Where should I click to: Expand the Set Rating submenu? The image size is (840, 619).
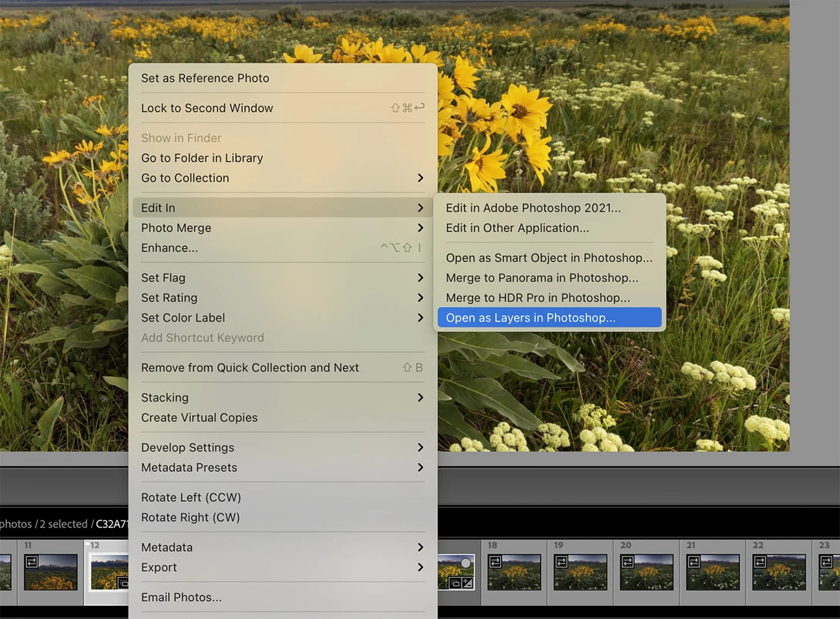tap(283, 298)
